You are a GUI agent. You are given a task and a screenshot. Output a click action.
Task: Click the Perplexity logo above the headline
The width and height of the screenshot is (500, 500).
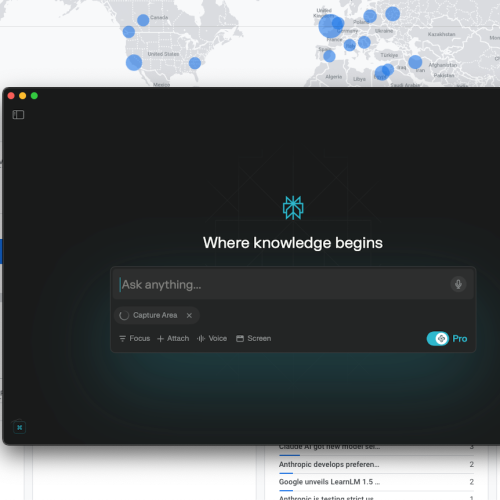point(293,208)
